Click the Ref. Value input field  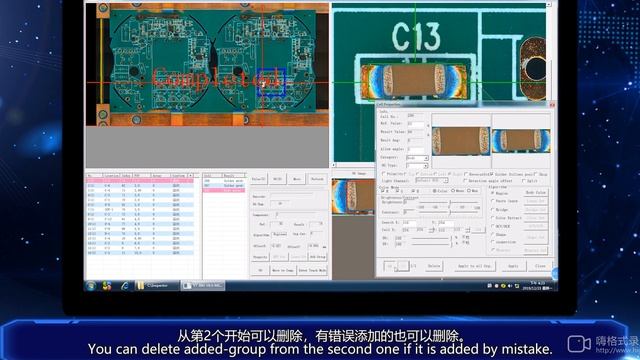click(416, 123)
